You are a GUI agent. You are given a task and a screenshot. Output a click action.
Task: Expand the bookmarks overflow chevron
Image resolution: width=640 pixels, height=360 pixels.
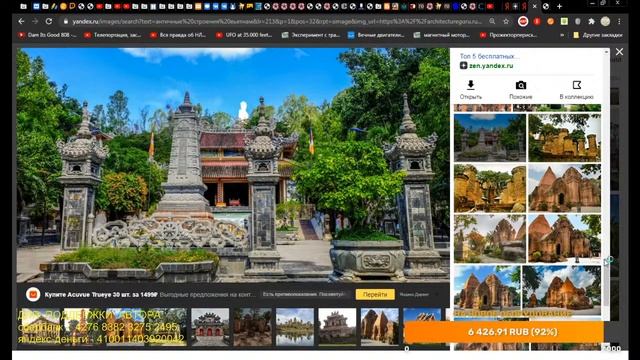562,35
